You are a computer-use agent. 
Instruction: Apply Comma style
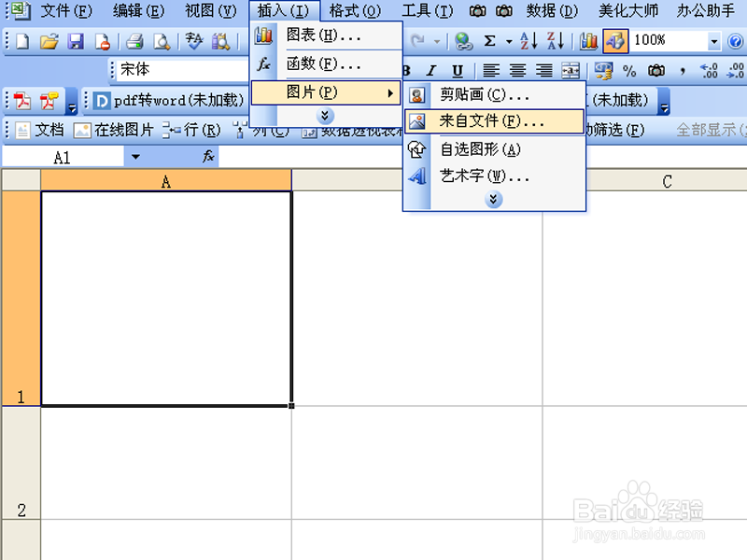click(x=683, y=72)
